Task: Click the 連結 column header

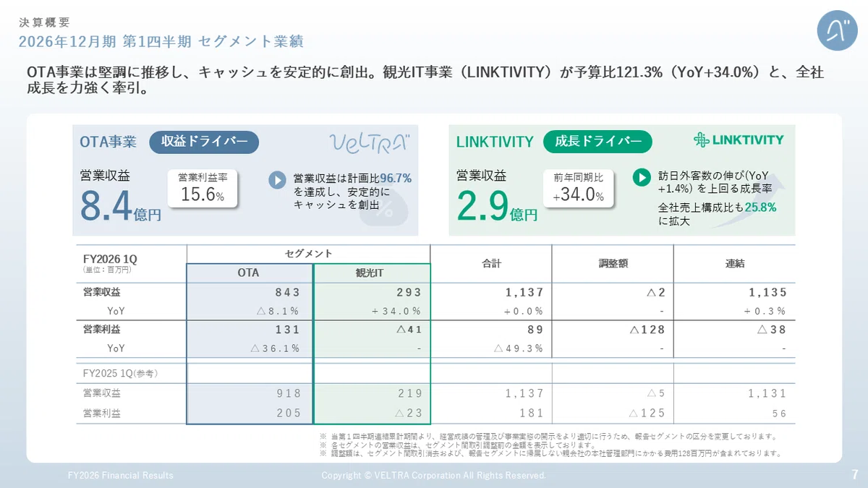Action: pyautogui.click(x=735, y=264)
